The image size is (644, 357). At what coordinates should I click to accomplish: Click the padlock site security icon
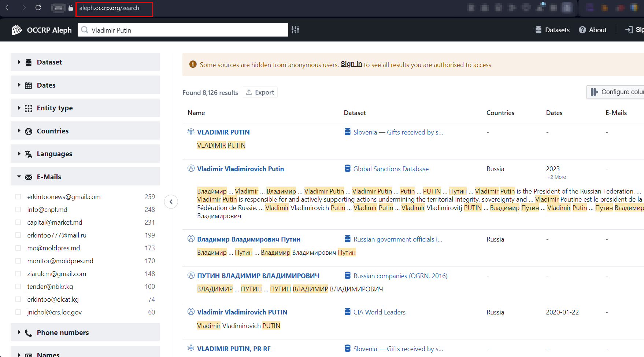point(71,8)
